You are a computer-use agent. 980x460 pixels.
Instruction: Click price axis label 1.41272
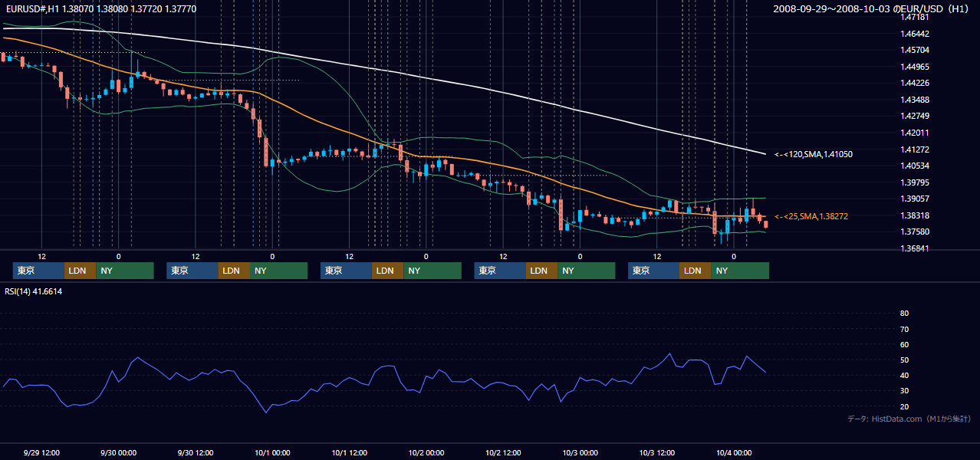pyautogui.click(x=915, y=149)
